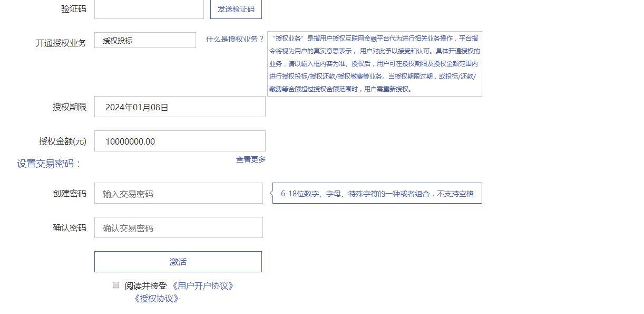This screenshot has width=644, height=314.
Task: Click the 激活 button
Action: tap(178, 262)
